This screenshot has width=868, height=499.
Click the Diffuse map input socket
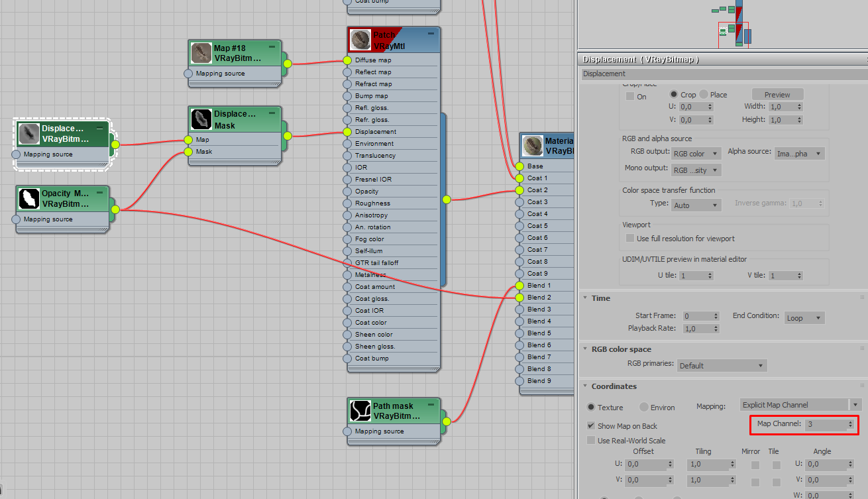coord(347,60)
